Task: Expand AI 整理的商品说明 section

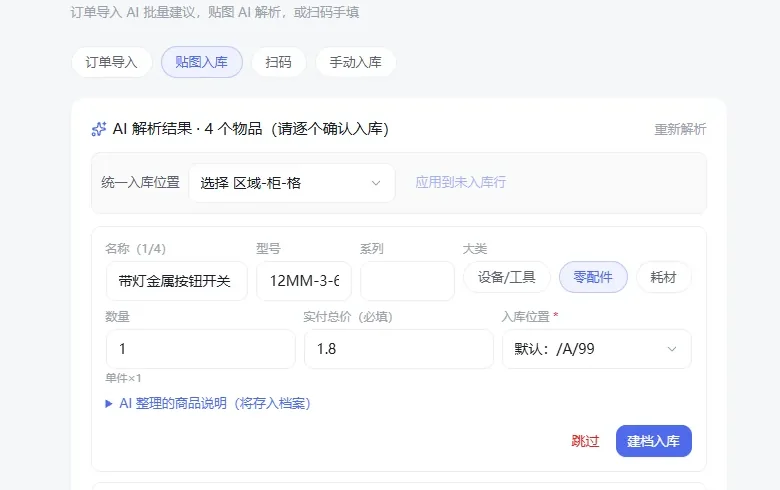Action: click(208, 403)
